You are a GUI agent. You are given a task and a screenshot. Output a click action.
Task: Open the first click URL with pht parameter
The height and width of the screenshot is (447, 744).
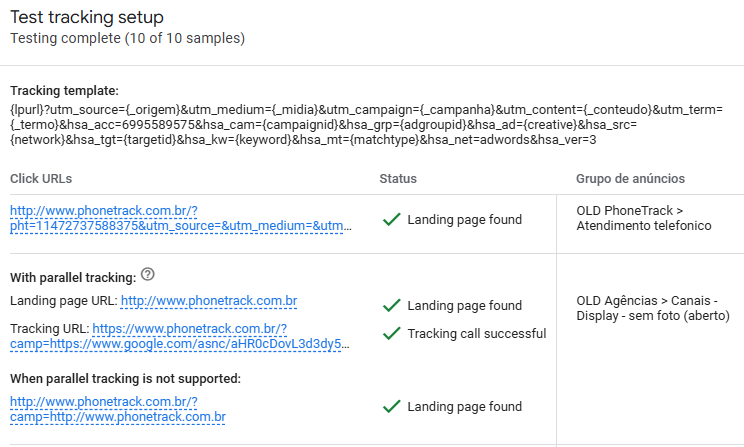(181, 218)
